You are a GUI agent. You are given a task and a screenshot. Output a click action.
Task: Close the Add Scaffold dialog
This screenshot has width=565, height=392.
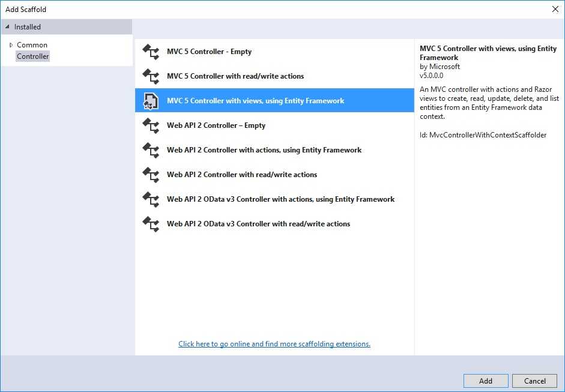click(555, 10)
